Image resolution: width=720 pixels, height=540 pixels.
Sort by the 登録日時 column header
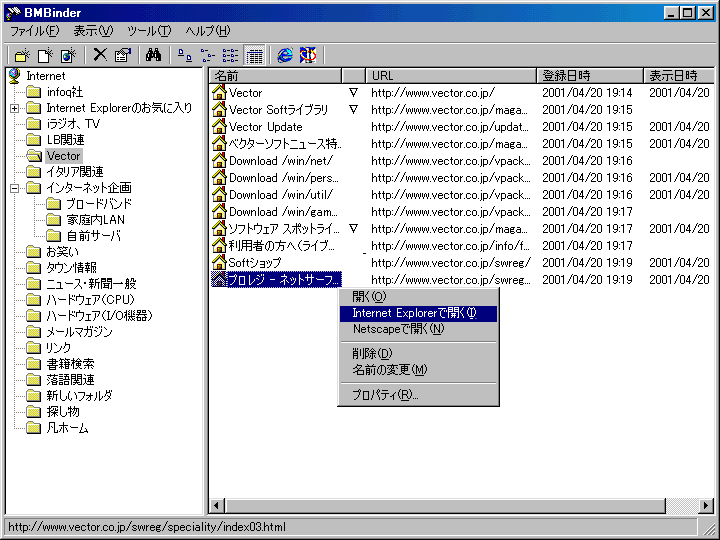(x=590, y=75)
